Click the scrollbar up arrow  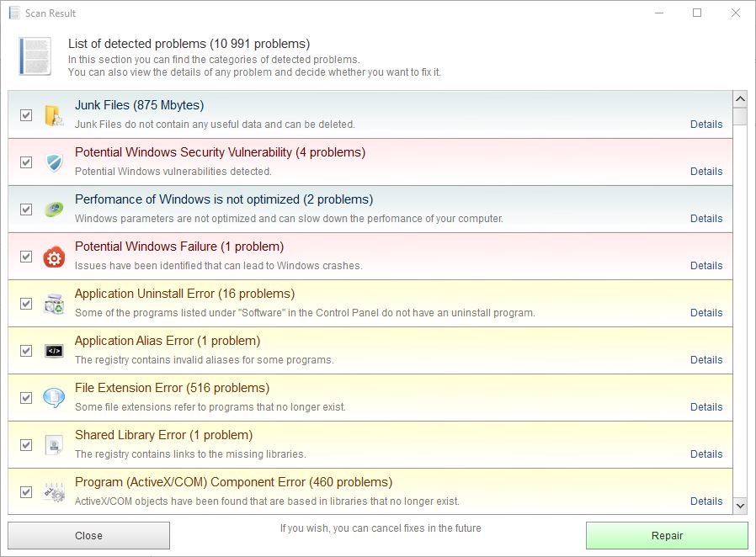[x=740, y=99]
